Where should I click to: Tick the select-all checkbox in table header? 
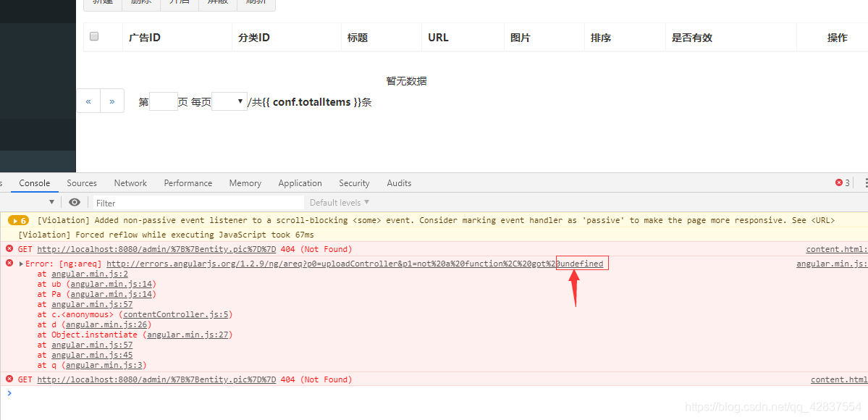click(94, 37)
